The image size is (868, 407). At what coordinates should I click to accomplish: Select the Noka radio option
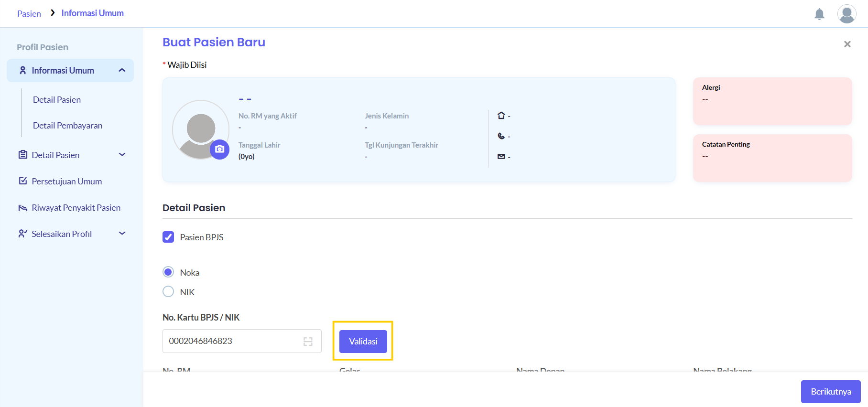click(x=168, y=272)
